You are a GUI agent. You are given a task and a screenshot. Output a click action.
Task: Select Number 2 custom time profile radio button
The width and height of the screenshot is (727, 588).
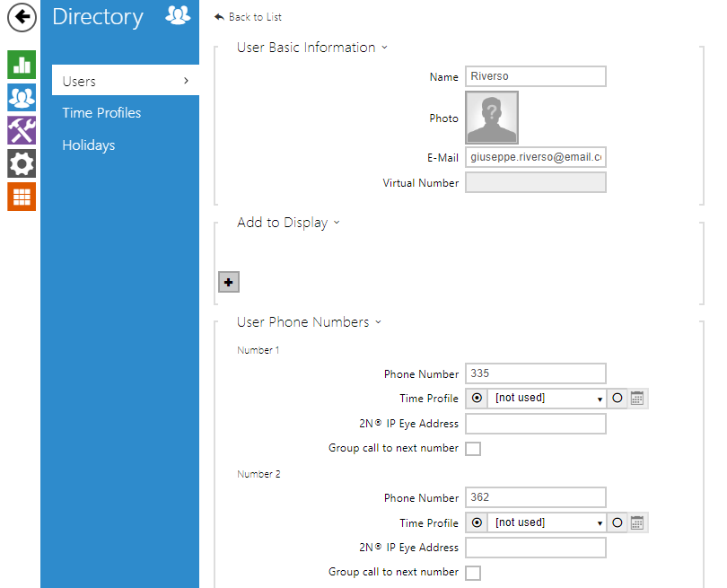click(x=618, y=523)
